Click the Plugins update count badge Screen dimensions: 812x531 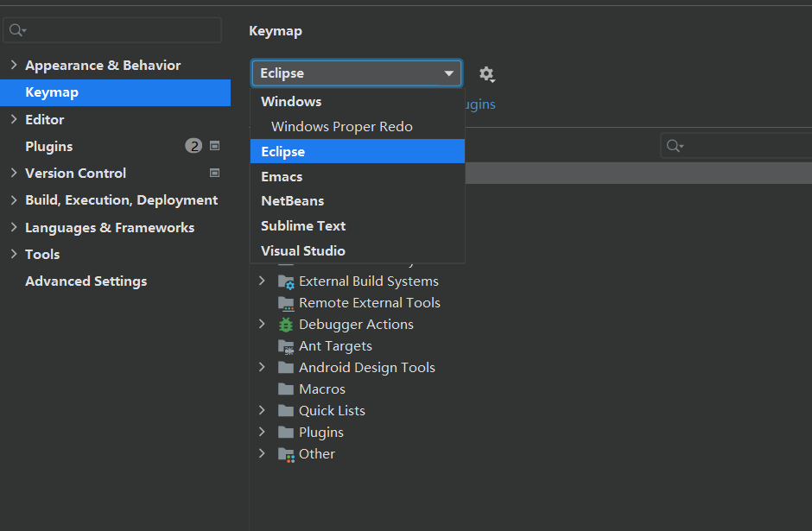(x=193, y=146)
